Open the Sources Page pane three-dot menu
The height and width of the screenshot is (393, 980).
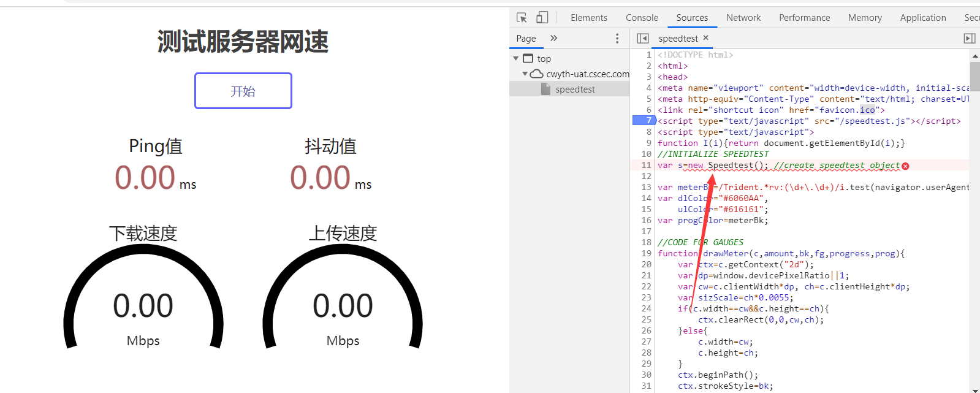[x=617, y=38]
